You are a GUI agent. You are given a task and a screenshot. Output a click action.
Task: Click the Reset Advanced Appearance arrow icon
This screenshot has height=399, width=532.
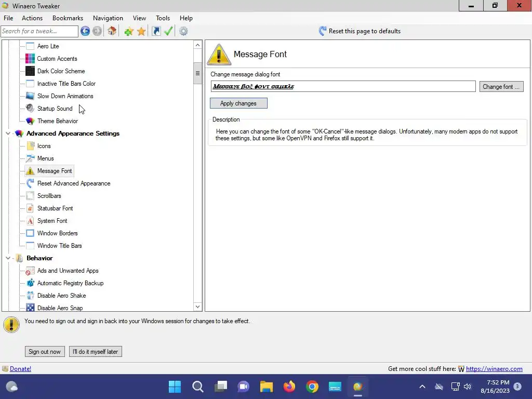(30, 183)
